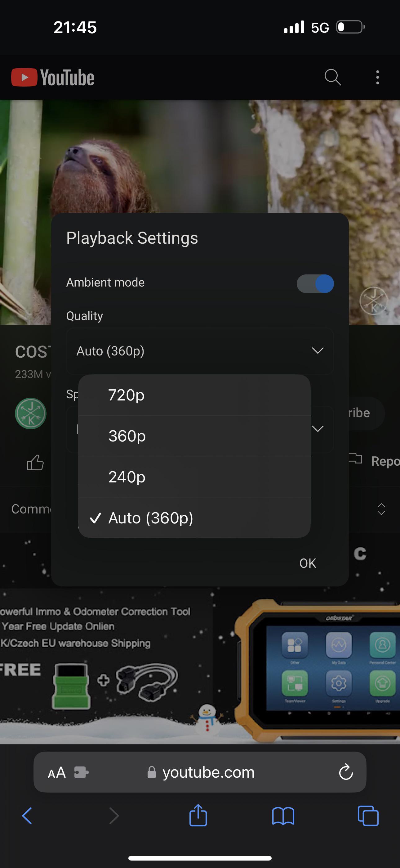Tap the Safari share icon
The width and height of the screenshot is (400, 868).
pyautogui.click(x=198, y=816)
